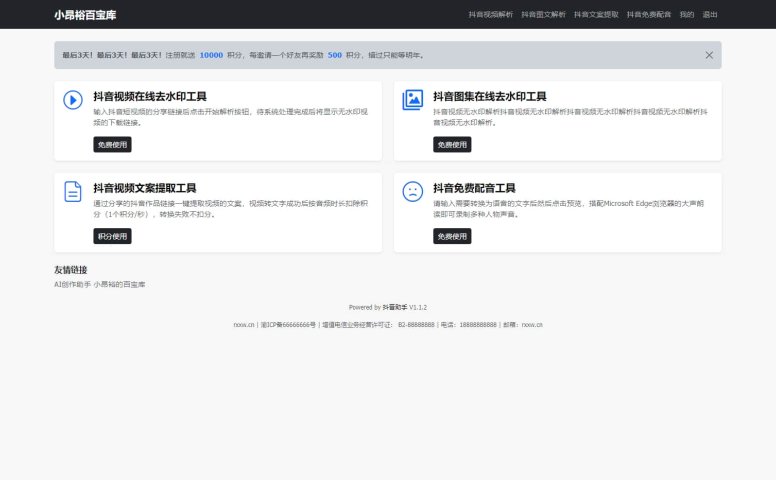Click 积分使用 under 抖音视频文案提取工具
Image resolution: width=776 pixels, height=480 pixels.
pos(112,236)
